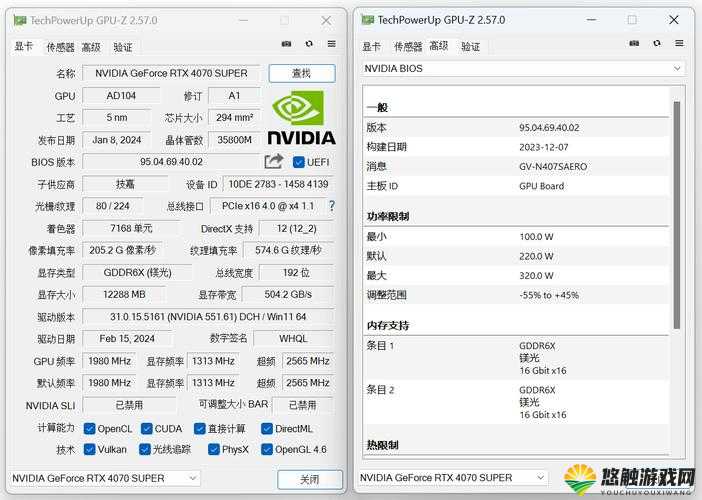
Task: Click the bus interface question mark icon
Action: pyautogui.click(x=331, y=205)
